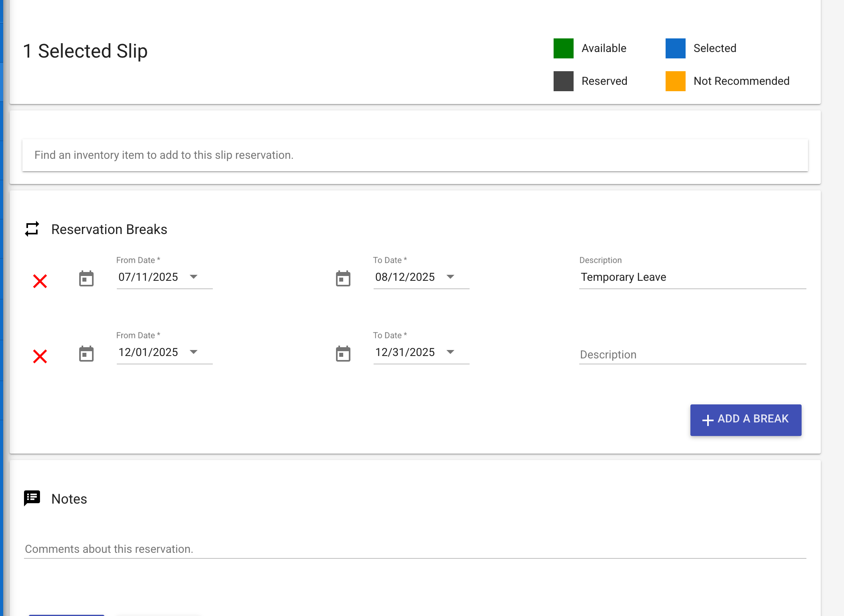Click the 'Selected' legend label
This screenshot has width=844, height=616.
715,48
